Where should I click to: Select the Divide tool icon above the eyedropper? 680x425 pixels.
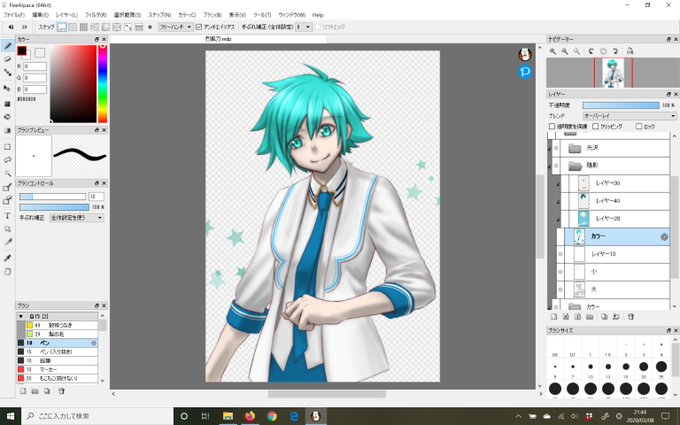pyautogui.click(x=7, y=242)
